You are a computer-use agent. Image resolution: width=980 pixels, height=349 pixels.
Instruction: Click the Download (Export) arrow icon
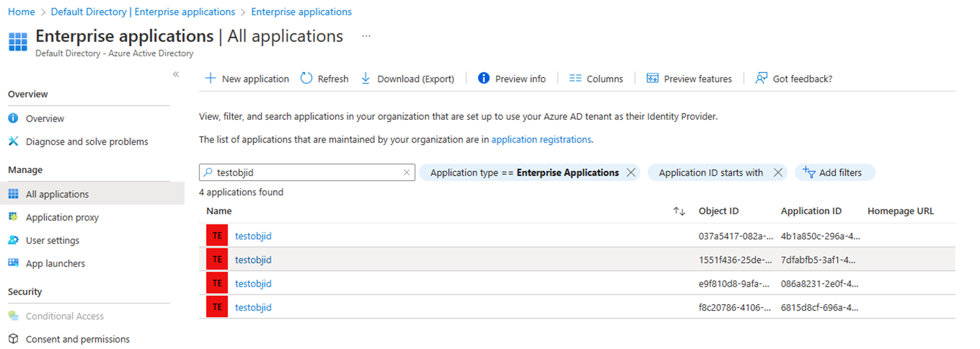pos(365,78)
